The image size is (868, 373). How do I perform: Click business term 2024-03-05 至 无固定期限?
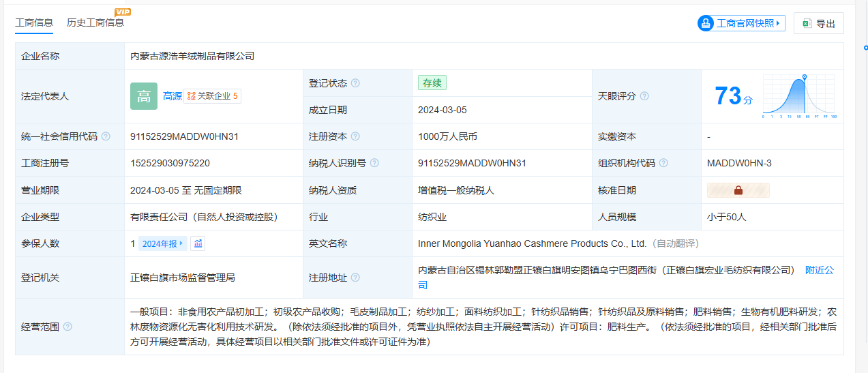click(186, 190)
